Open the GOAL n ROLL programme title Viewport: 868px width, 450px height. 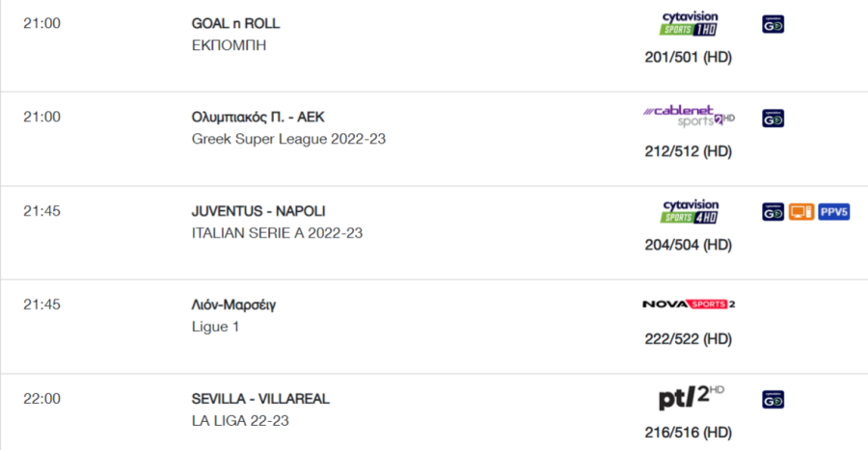236,23
